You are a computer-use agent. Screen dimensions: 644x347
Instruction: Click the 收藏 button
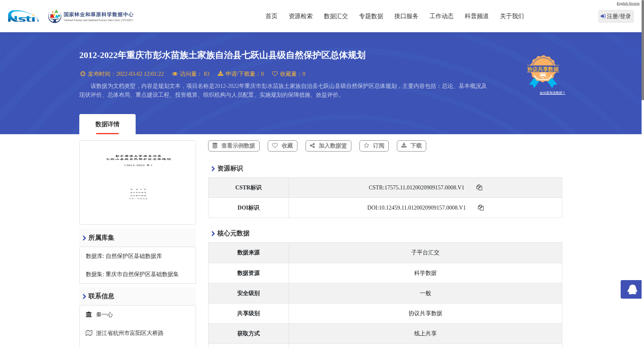(x=283, y=146)
